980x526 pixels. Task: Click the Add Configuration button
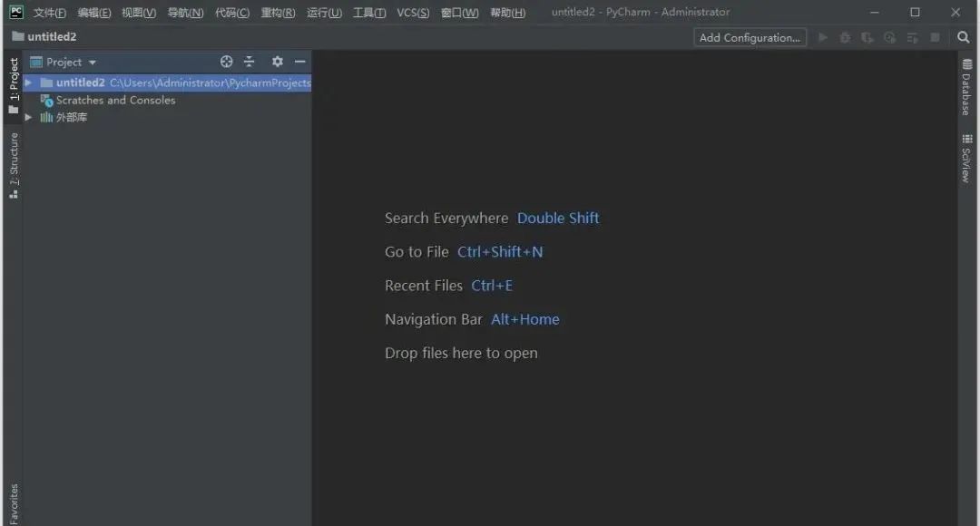click(750, 37)
